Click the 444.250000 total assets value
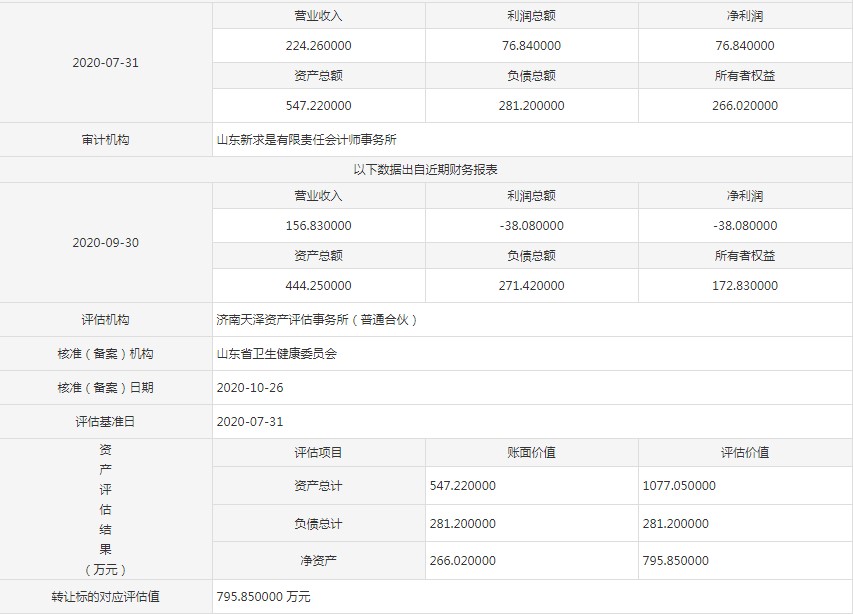The image size is (853, 614). tap(318, 286)
